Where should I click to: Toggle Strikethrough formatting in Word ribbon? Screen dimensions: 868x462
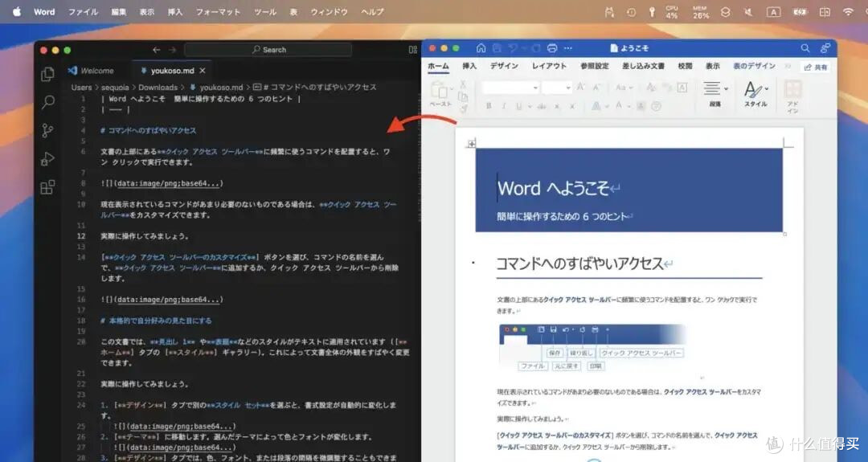pyautogui.click(x=542, y=106)
